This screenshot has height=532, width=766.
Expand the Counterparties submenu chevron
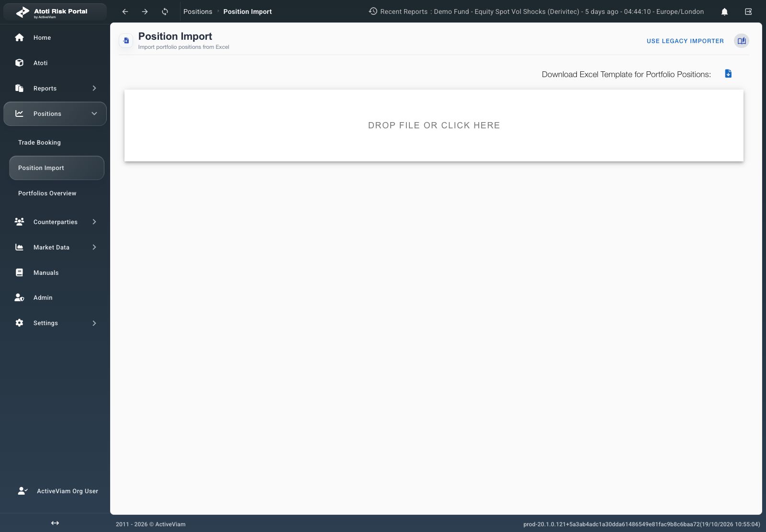94,222
